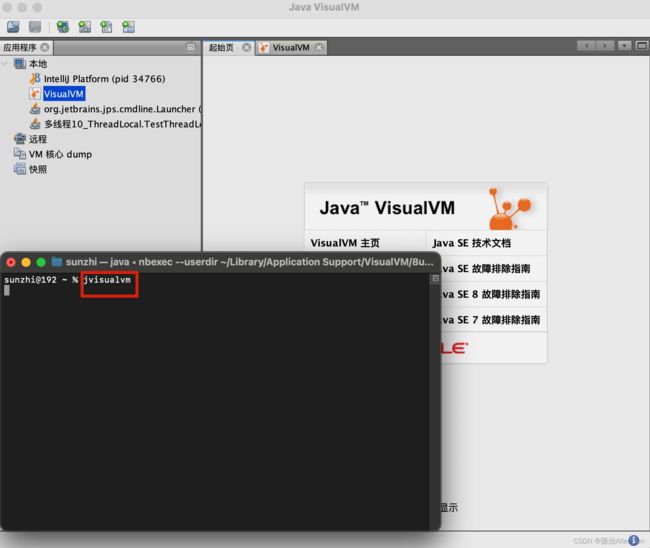This screenshot has height=548, width=650.
Task: Select the 本地 node in the tree
Action: (38, 63)
